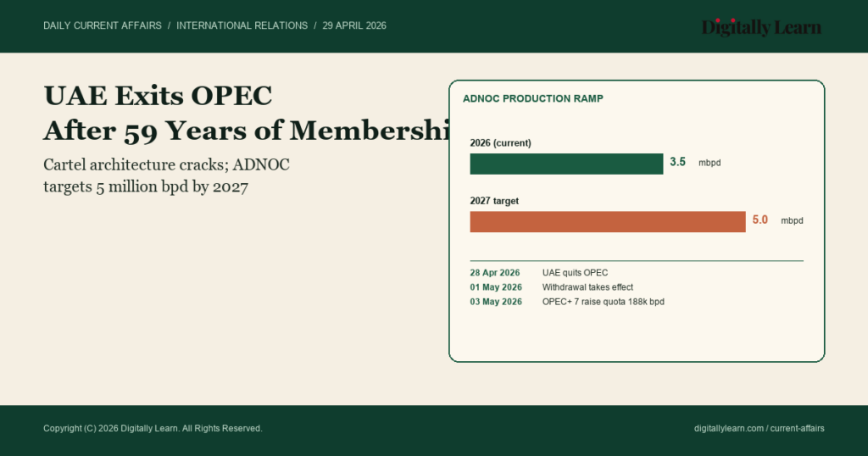This screenshot has height=456, width=868.
Task: Click the '3.5' value beside green bar
Action: pyautogui.click(x=677, y=162)
